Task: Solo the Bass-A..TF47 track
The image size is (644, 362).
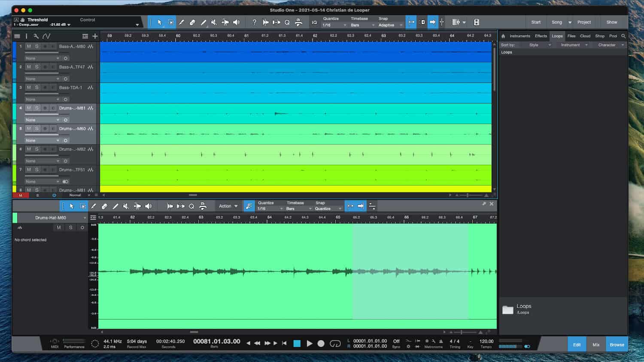Action: tap(37, 67)
